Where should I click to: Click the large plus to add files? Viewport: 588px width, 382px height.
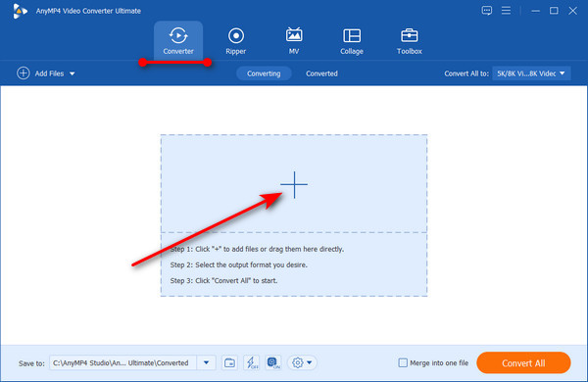coord(294,184)
